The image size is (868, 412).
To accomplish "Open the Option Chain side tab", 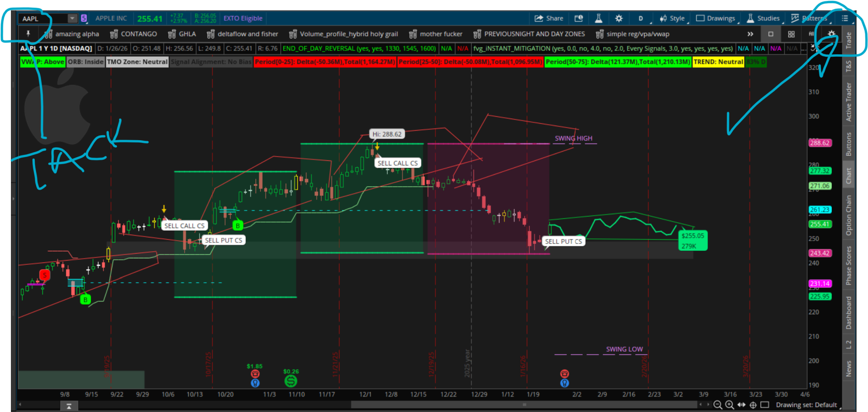I will [x=848, y=215].
